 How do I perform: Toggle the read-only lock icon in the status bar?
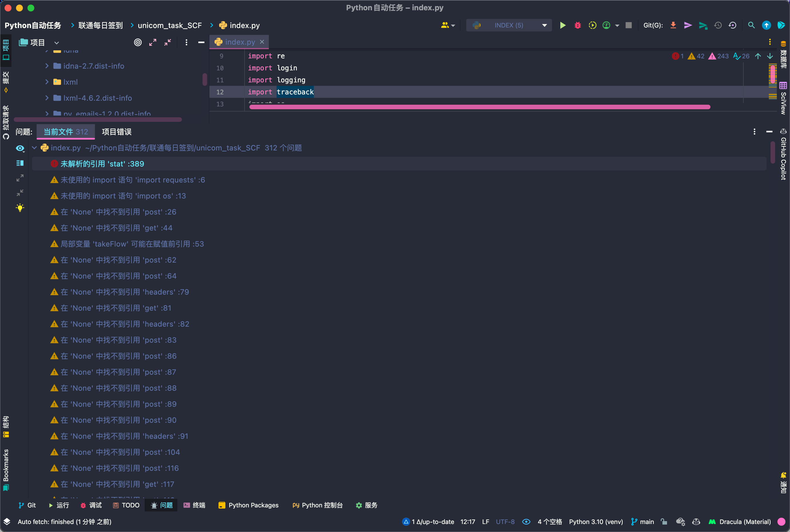(x=664, y=522)
